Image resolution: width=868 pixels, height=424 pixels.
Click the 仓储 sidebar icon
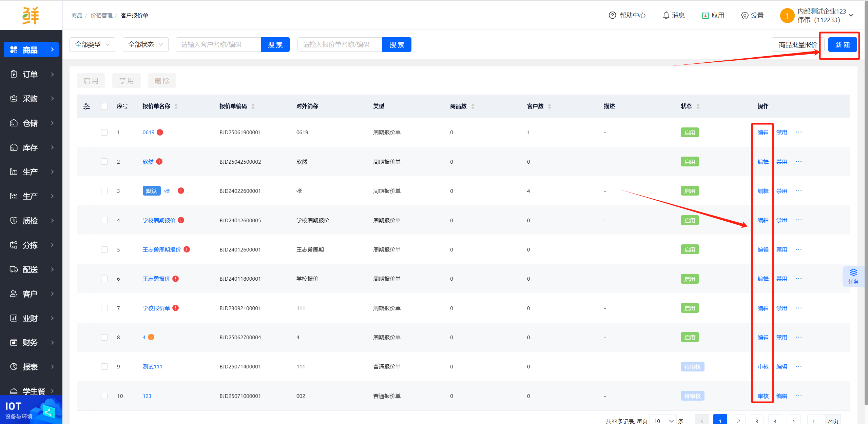pyautogui.click(x=14, y=123)
